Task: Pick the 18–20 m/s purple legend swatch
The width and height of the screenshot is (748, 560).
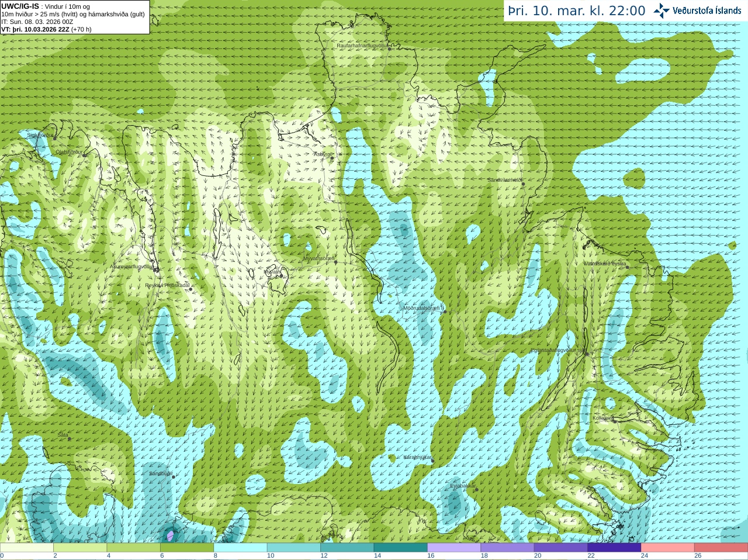Action: coord(508,548)
